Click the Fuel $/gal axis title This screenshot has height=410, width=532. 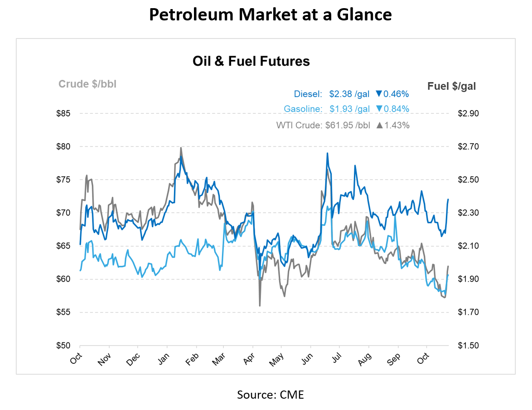pyautogui.click(x=452, y=86)
